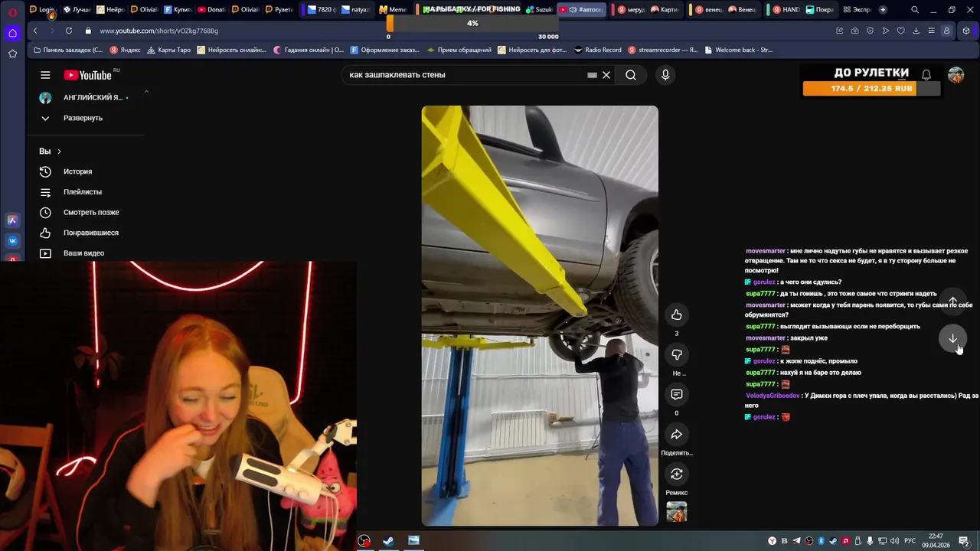Screen dimensions: 980x551
Task: Go to the YouTube home logo
Action: coord(88,75)
